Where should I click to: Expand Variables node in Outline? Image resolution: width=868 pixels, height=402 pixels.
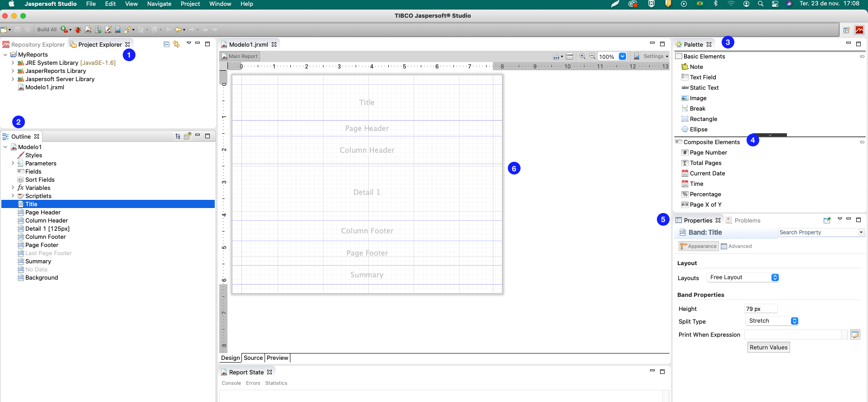click(13, 188)
